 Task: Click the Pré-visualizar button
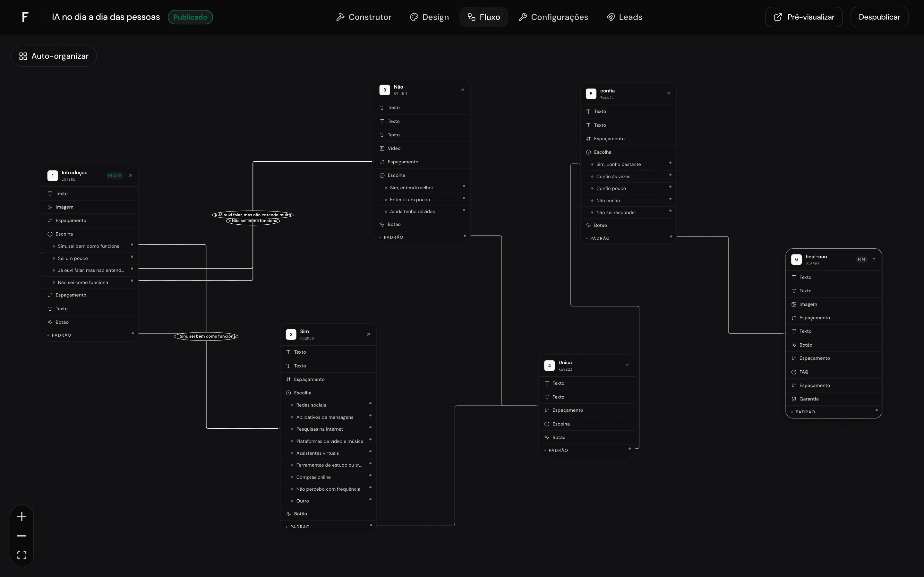pyautogui.click(x=804, y=17)
